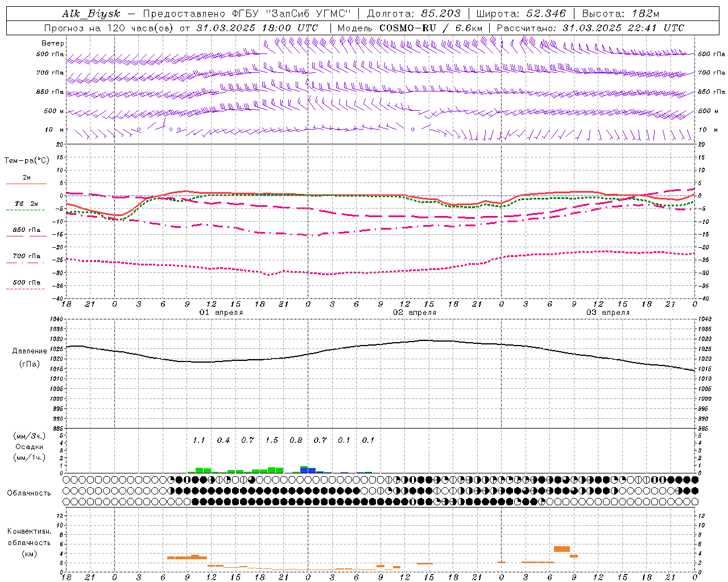
Task: Select the Давление pressure panel label
Action: point(30,351)
